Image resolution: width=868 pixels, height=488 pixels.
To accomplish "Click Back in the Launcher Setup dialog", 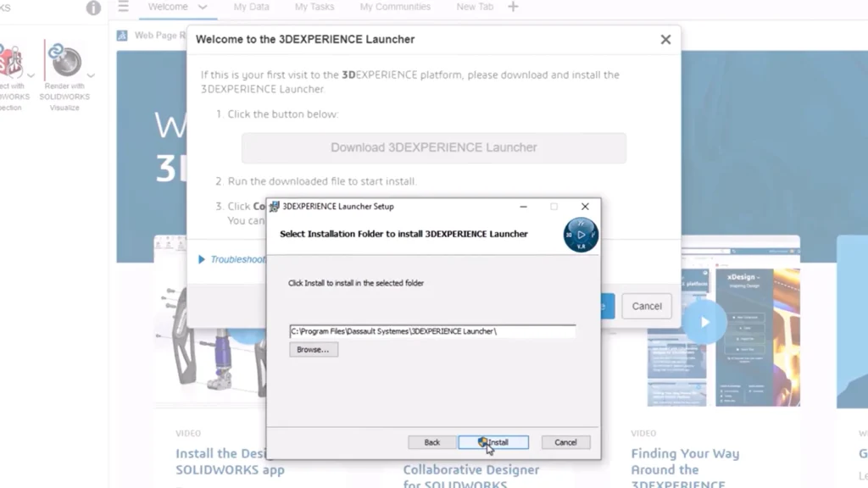I will [x=431, y=442].
